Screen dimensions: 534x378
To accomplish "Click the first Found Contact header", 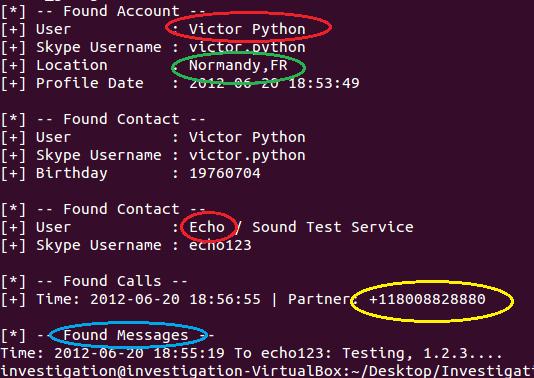I will coord(103,120).
